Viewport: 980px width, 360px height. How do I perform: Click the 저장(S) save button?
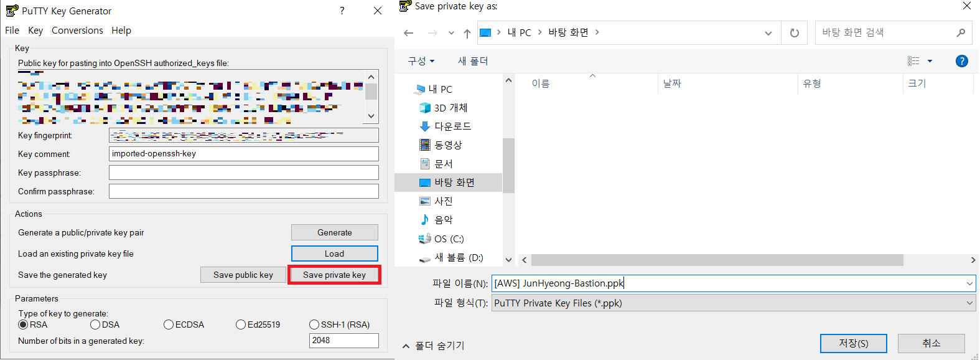pos(854,343)
